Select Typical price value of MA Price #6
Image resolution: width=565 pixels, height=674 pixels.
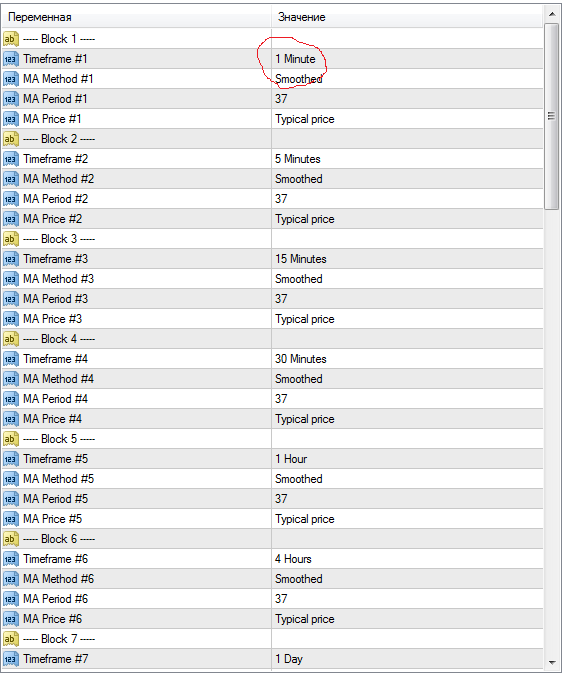tap(305, 619)
